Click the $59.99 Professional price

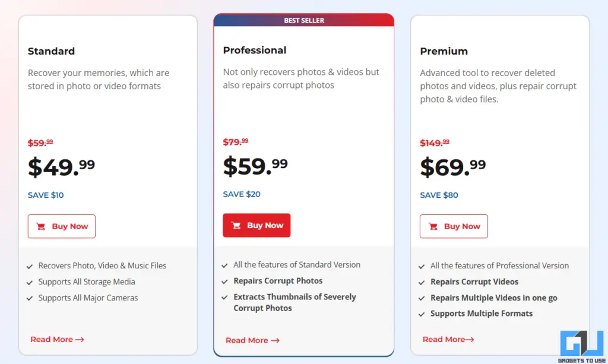tap(255, 166)
